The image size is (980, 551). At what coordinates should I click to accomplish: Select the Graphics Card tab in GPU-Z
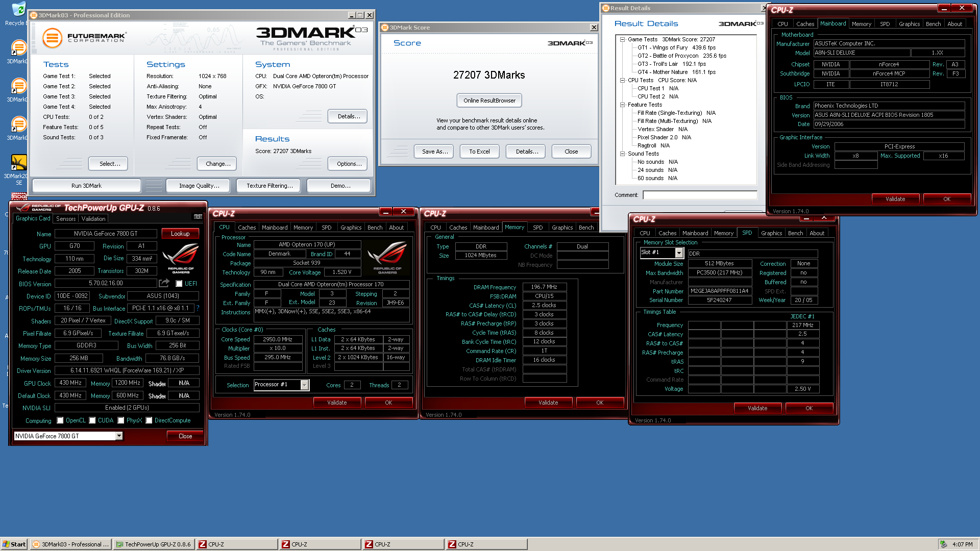click(33, 218)
